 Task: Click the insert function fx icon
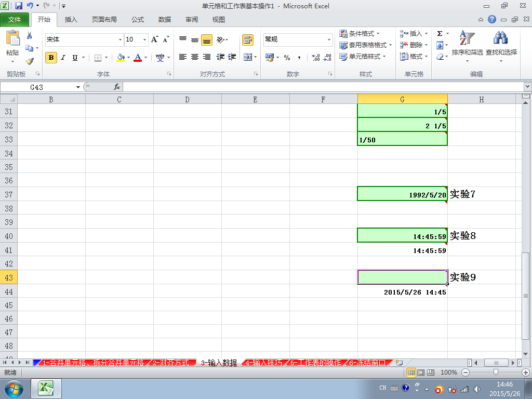tap(117, 87)
